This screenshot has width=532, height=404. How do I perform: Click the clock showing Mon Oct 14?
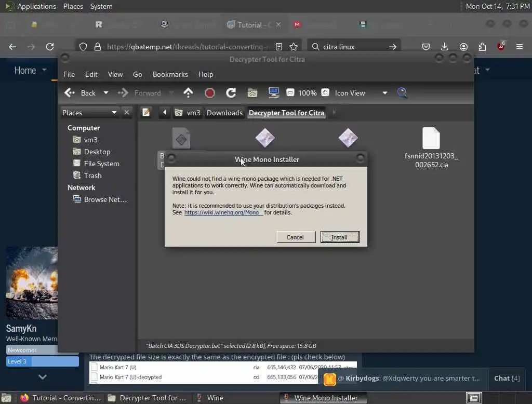coord(497,6)
